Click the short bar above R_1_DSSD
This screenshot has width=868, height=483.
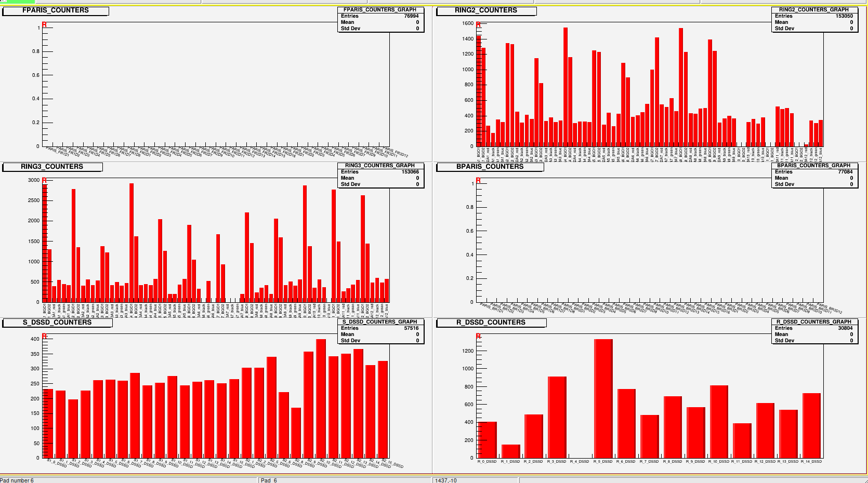[x=510, y=451]
